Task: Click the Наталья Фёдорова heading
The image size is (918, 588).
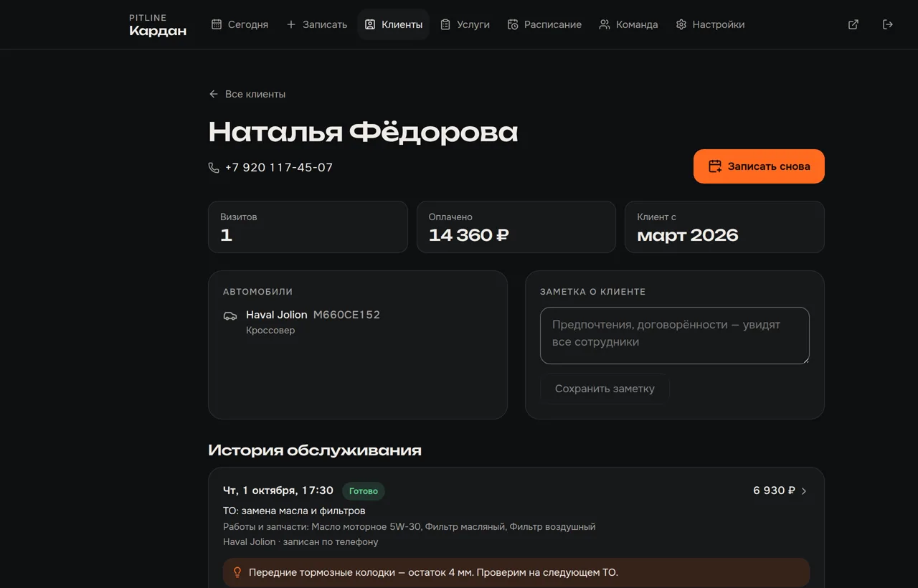Action: pyautogui.click(x=363, y=132)
